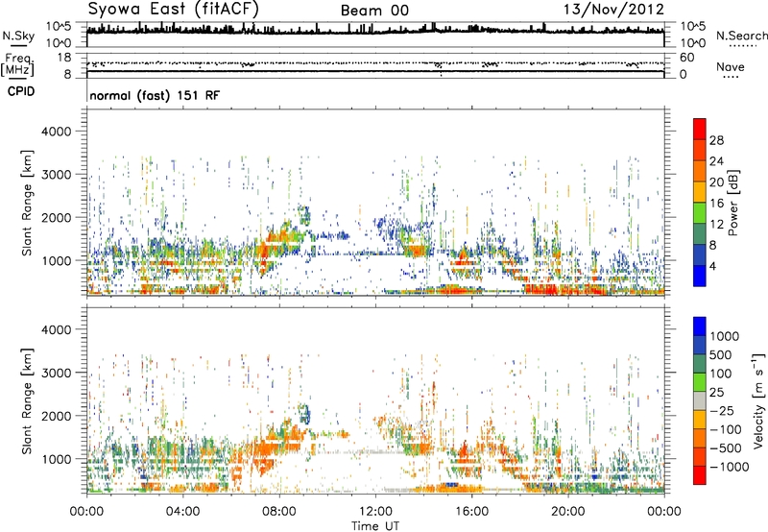The width and height of the screenshot is (768, 532).
Task: Click the "16" tick on the Power colorbar
Action: [716, 204]
